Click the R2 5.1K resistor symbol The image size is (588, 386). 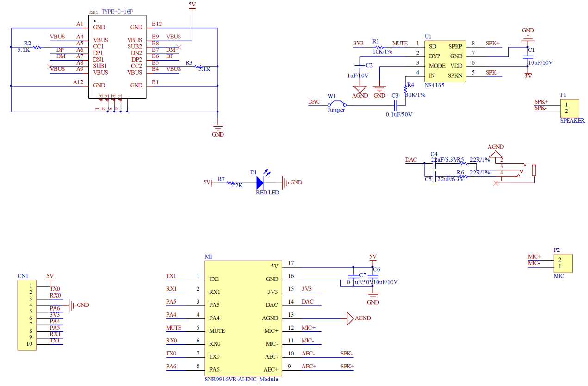(37, 47)
